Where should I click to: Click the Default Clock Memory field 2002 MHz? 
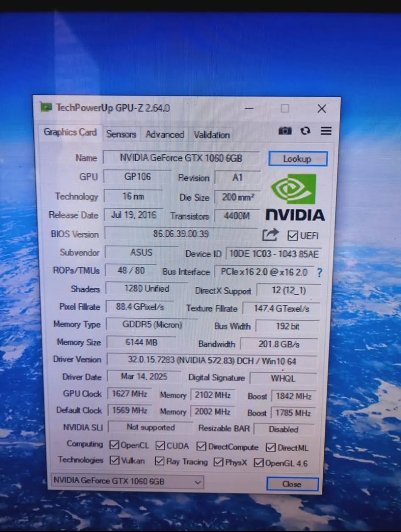pyautogui.click(x=213, y=411)
